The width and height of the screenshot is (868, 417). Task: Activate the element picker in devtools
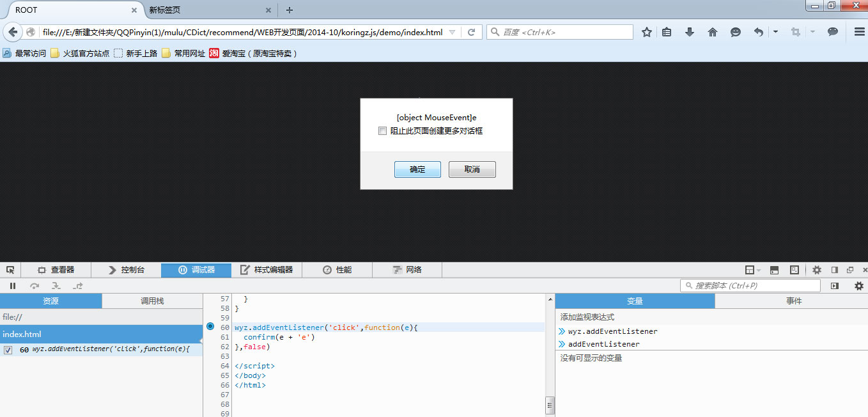11,270
